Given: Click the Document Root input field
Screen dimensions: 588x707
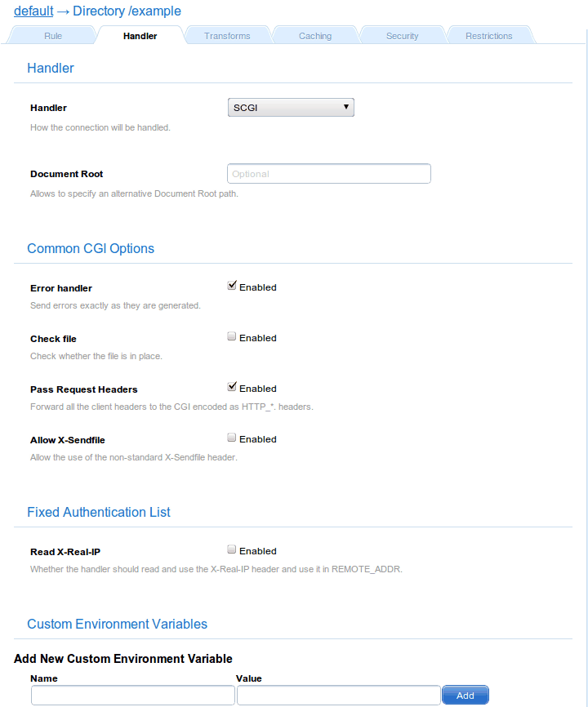Looking at the screenshot, I should pos(328,174).
